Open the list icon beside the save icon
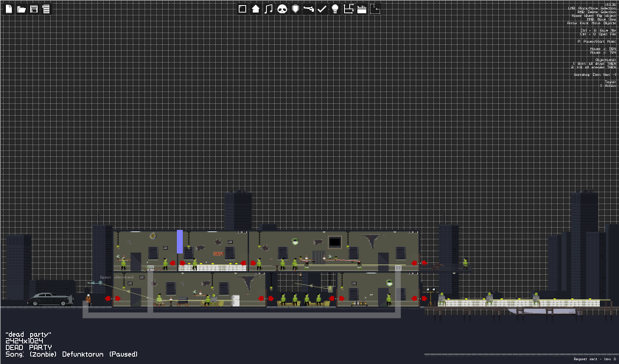The width and height of the screenshot is (619, 364). click(x=46, y=9)
